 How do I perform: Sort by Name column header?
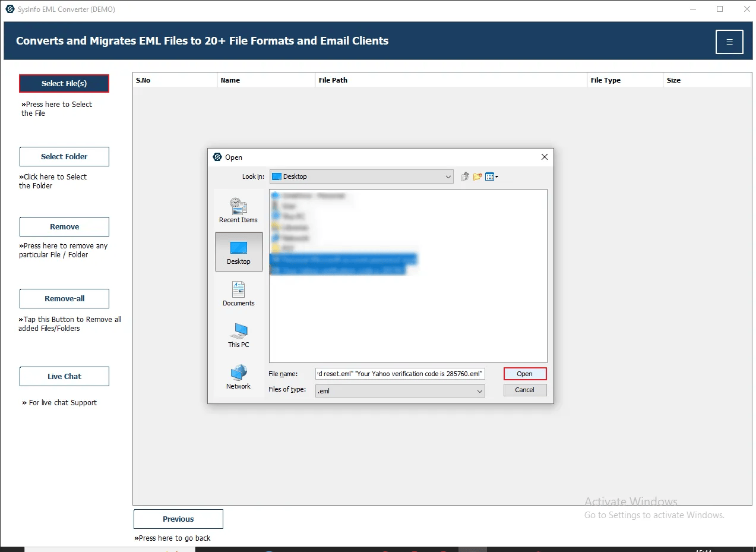tap(266, 80)
